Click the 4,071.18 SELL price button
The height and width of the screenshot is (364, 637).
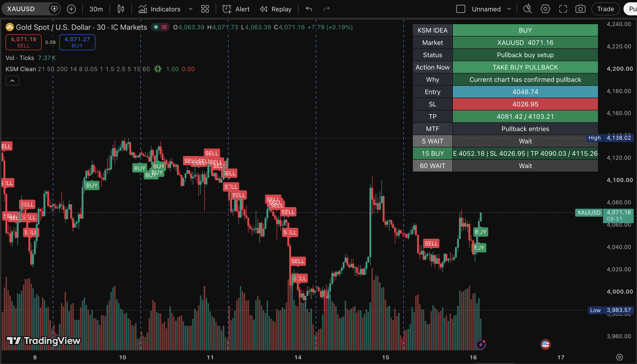(23, 42)
